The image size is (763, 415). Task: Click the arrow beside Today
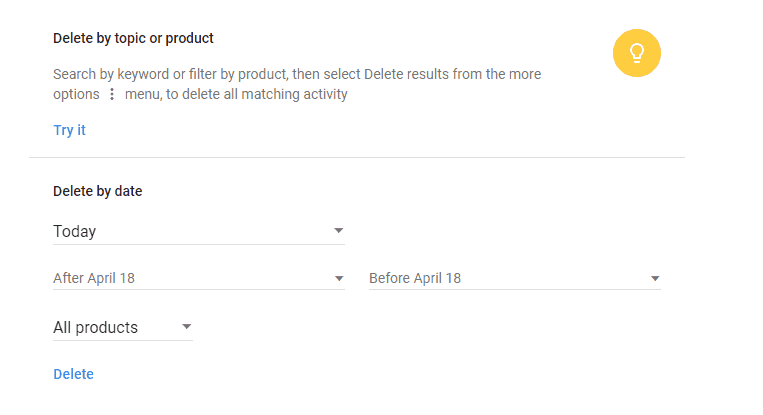338,231
